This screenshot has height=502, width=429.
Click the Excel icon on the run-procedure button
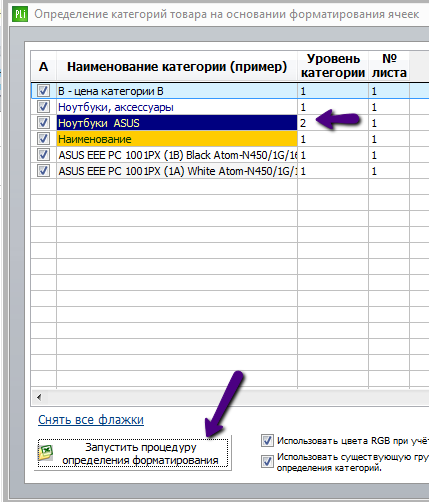point(46,453)
